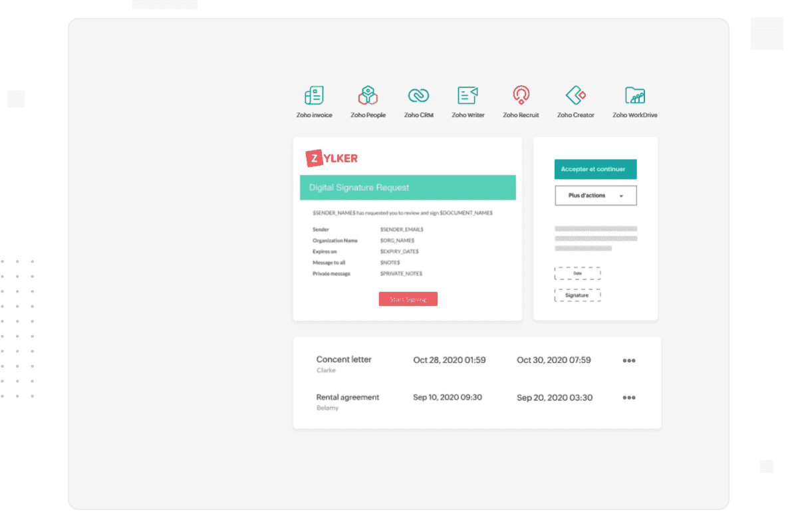The width and height of the screenshot is (798, 532).
Task: Click the Oct 28, 2020 01:59 date
Action: click(x=450, y=360)
